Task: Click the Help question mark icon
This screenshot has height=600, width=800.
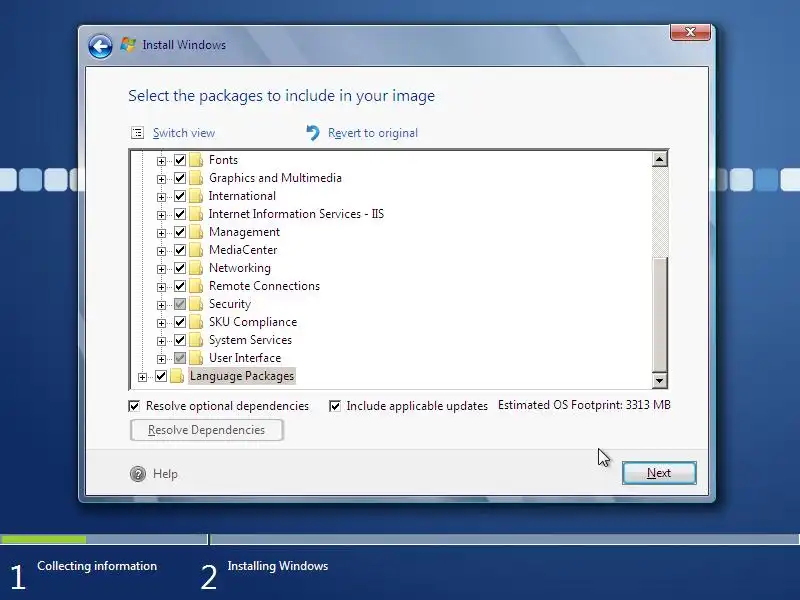Action: click(x=138, y=474)
